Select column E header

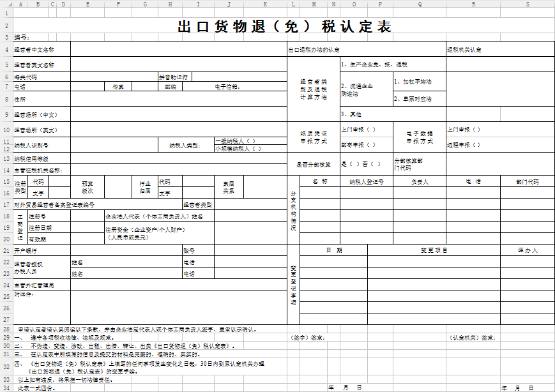tap(87, 4)
